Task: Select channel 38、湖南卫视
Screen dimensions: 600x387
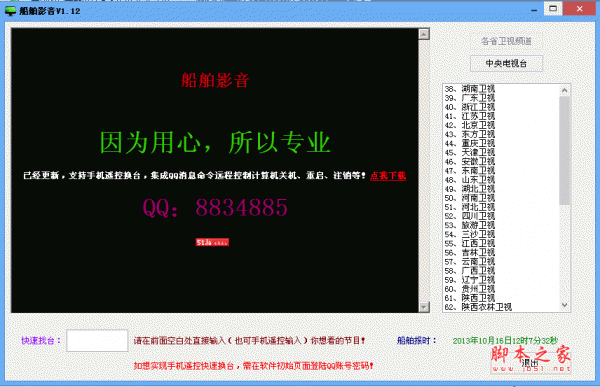Action: coord(470,89)
